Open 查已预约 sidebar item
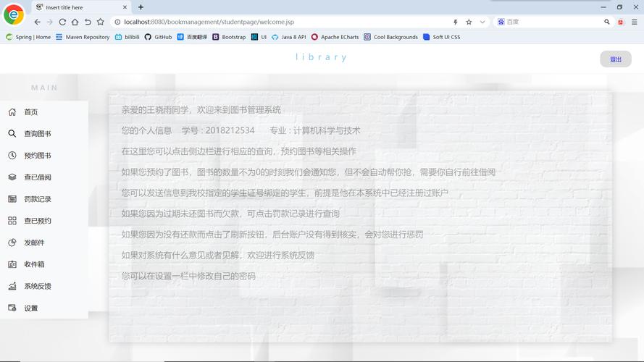The height and width of the screenshot is (362, 644). (x=44, y=221)
